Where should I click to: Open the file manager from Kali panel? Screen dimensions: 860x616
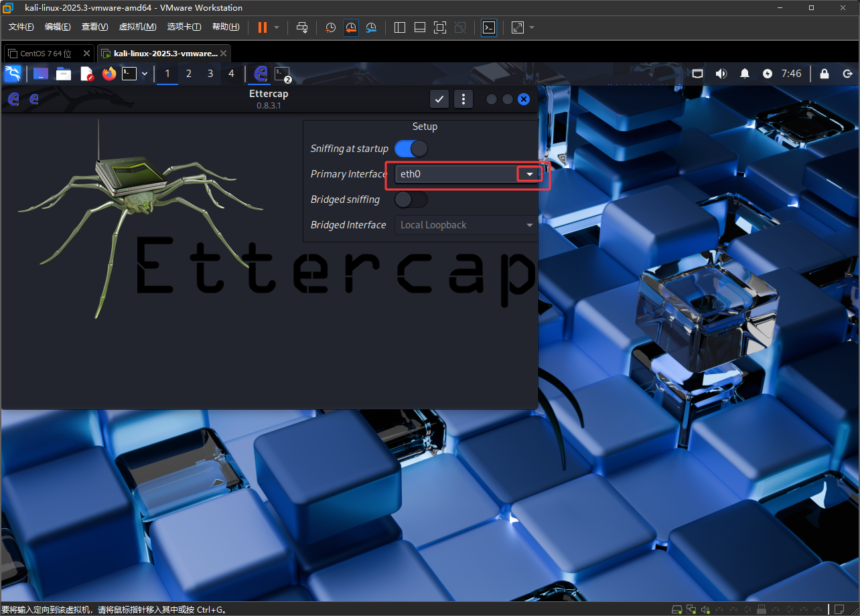pos(64,74)
